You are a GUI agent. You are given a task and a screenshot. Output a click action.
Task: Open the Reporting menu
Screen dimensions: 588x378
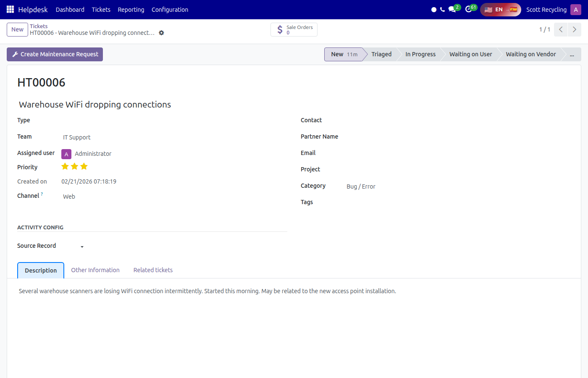click(x=131, y=10)
